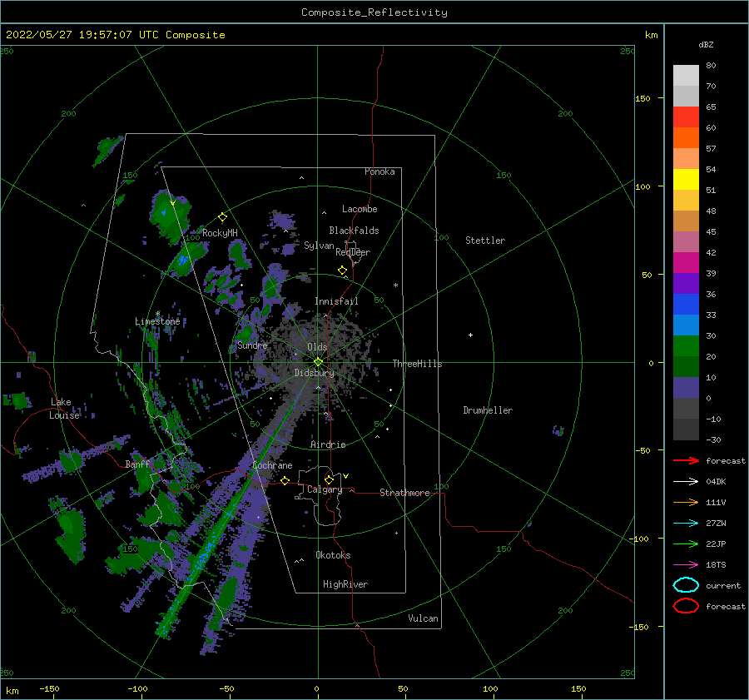Select the dark green 10-20 dBZ swatch

click(x=686, y=367)
